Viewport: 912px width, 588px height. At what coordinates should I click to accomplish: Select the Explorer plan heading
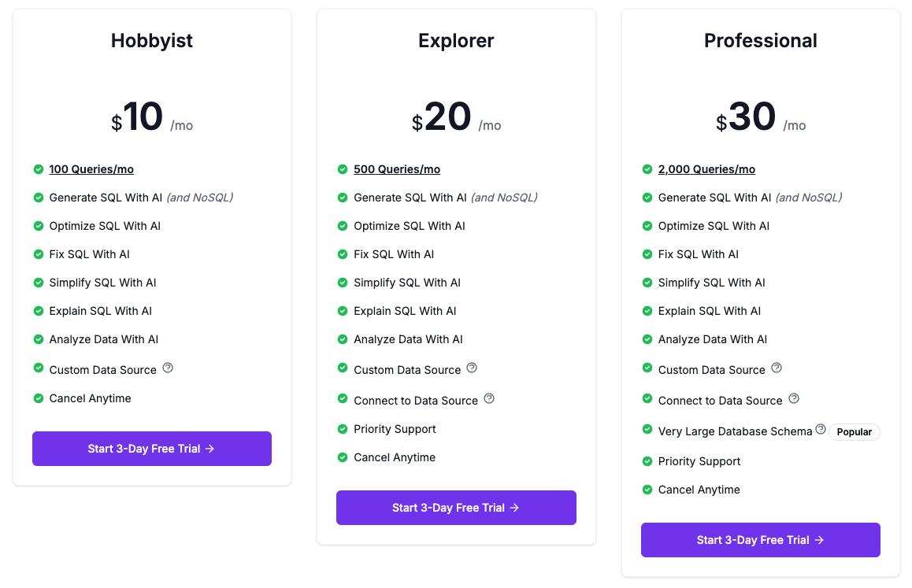tap(456, 41)
